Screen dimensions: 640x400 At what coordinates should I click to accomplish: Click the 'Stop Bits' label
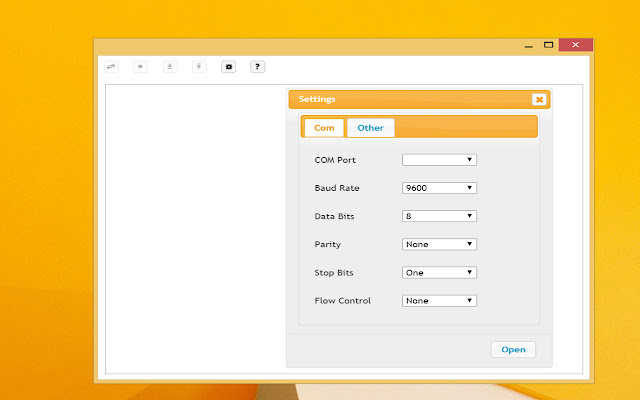pyautogui.click(x=334, y=273)
